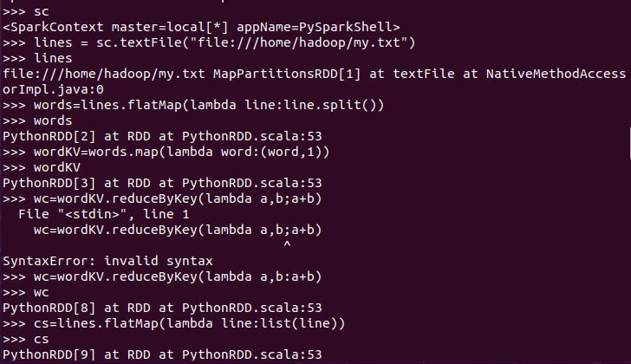Click the SparkContext master=local[*] output line
Screen dimensions: 631x364
coord(201,27)
